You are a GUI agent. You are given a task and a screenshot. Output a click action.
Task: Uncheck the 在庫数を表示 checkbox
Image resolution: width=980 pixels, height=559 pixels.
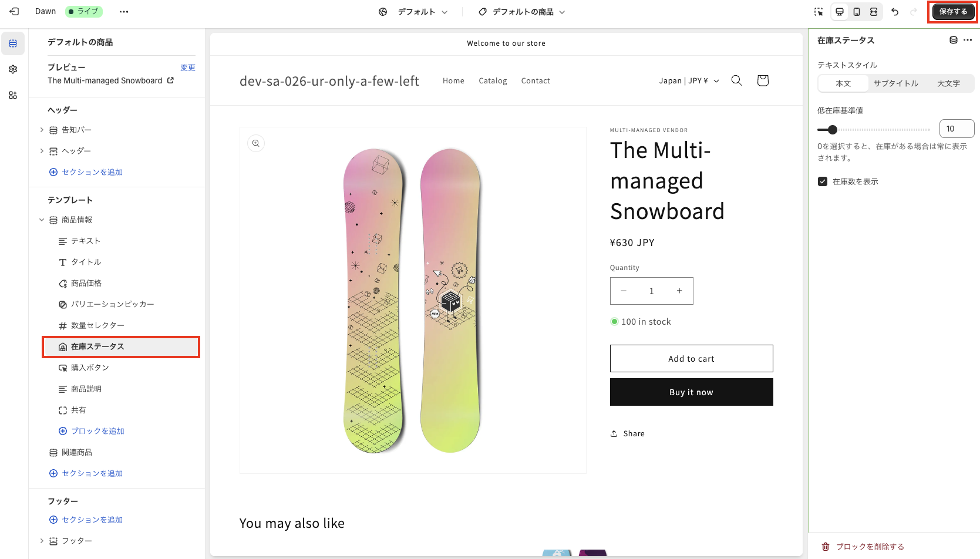tap(823, 181)
